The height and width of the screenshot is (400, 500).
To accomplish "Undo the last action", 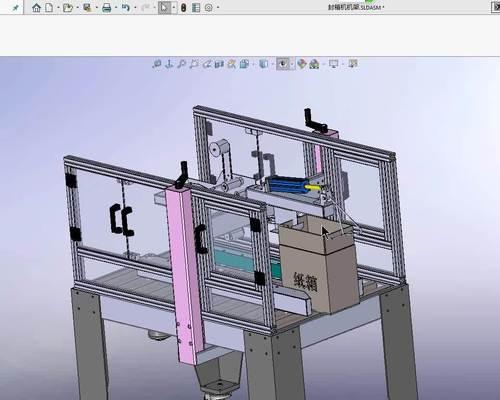I will [125, 8].
